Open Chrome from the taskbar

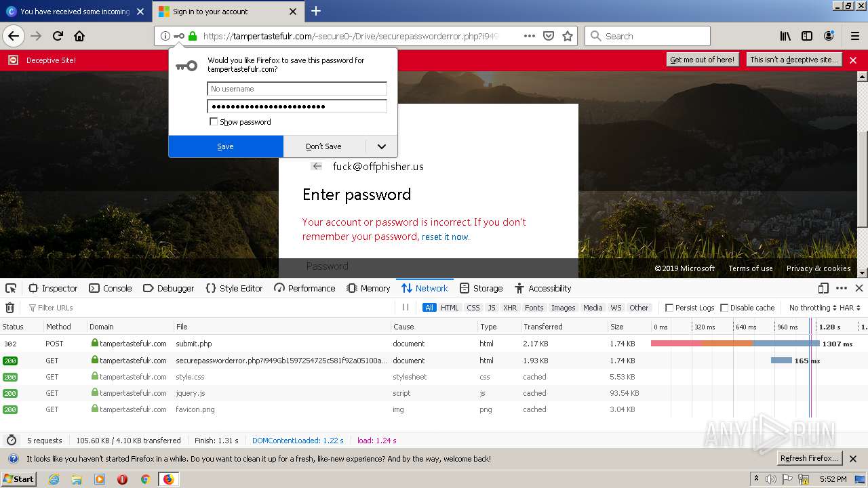tap(145, 479)
